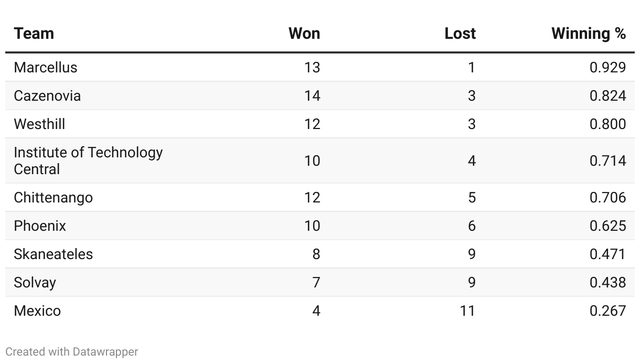The image size is (640, 364).
Task: Click the Won column header
Action: pyautogui.click(x=304, y=34)
